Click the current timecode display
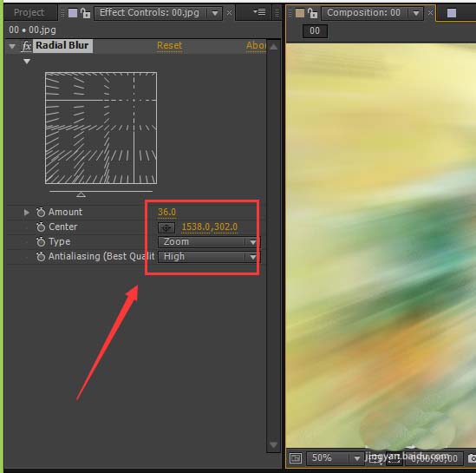The width and height of the screenshot is (476, 473). click(x=434, y=458)
